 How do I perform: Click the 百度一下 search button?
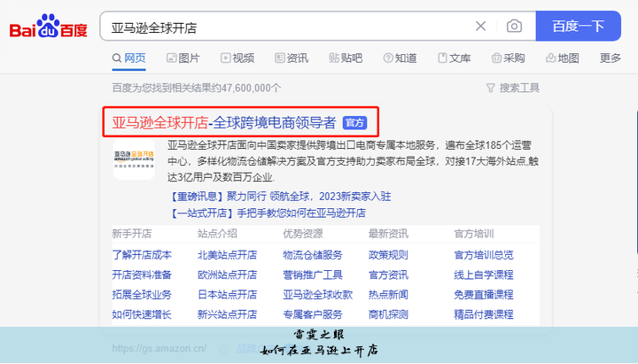click(x=578, y=27)
